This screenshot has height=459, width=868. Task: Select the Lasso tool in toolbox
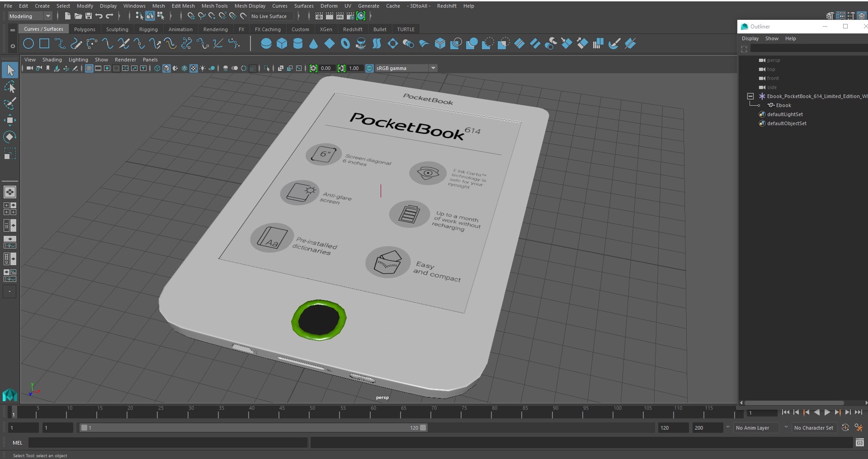[9, 87]
